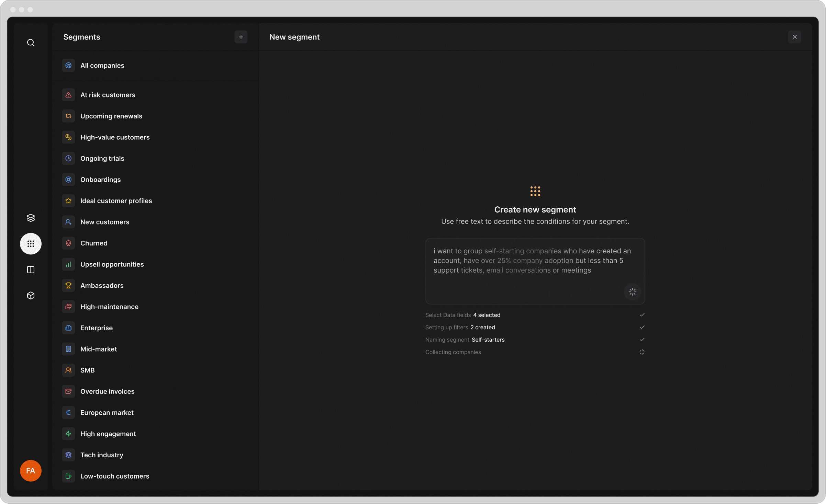Open Upcoming renewals segment

click(111, 116)
